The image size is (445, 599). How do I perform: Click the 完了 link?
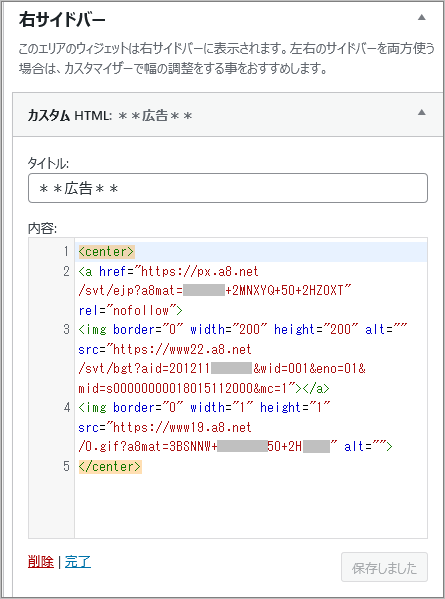click(x=78, y=562)
